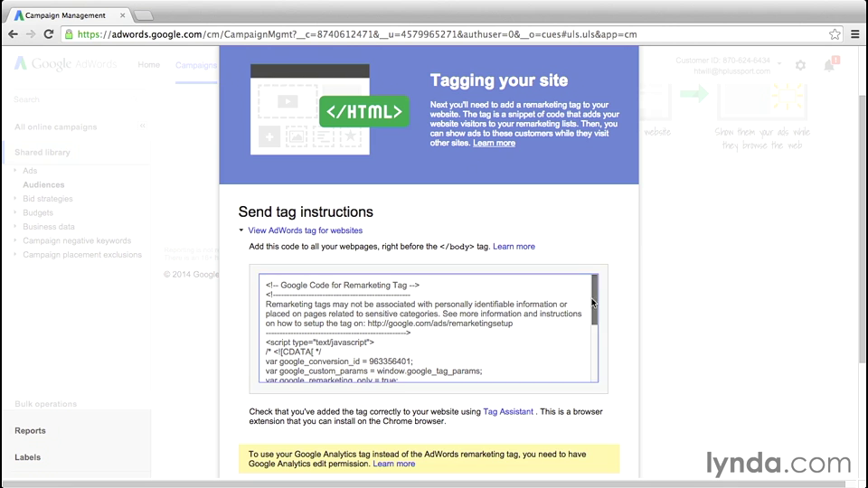
Task: Collapse the sidebar with the double chevron
Action: [143, 126]
